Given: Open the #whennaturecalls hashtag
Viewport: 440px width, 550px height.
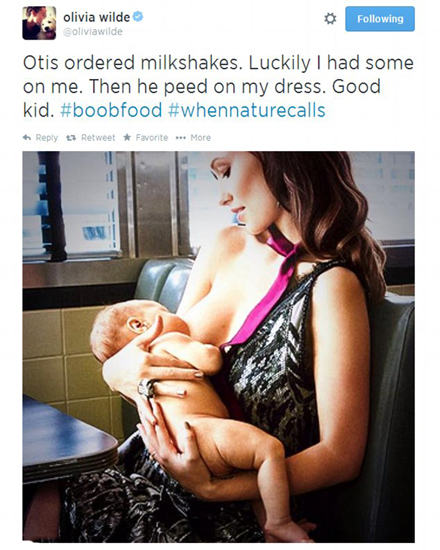Looking at the screenshot, I should coord(247,110).
